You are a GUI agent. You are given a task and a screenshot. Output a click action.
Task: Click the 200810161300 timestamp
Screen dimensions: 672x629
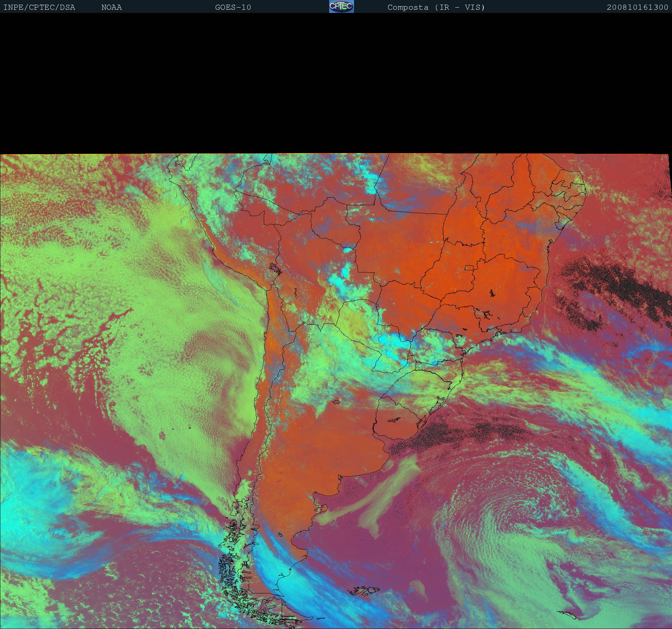[x=637, y=7]
